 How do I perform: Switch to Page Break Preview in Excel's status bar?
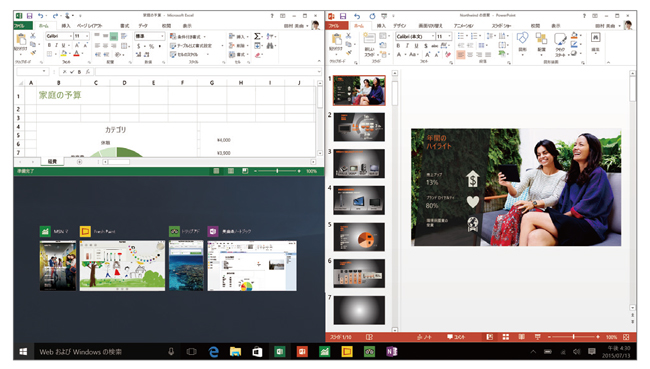tap(245, 171)
